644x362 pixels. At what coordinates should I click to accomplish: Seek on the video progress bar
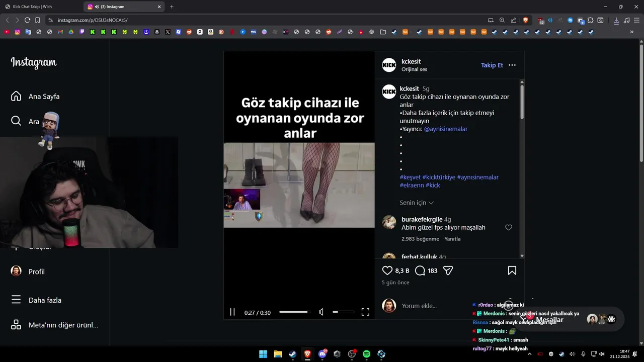(x=294, y=312)
